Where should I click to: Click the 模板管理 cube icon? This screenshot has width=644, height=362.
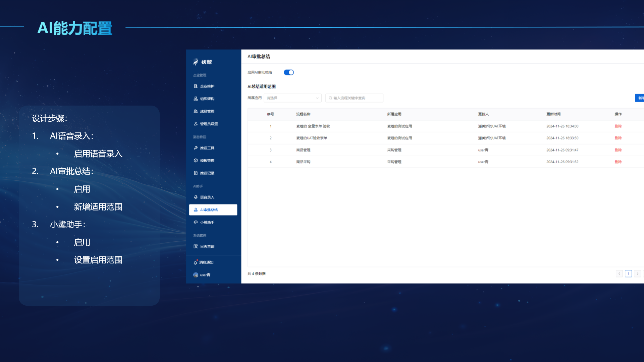(196, 161)
